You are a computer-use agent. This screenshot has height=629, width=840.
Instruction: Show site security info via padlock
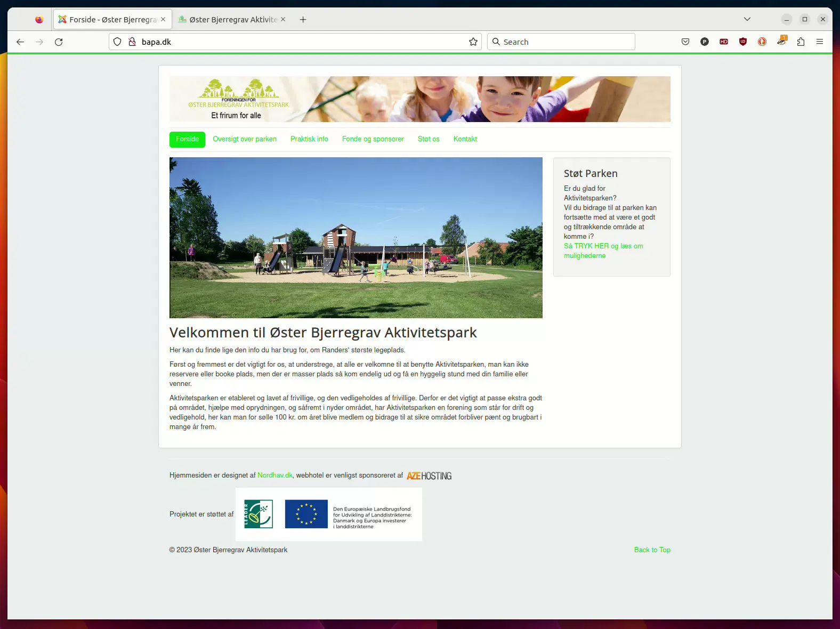132,42
